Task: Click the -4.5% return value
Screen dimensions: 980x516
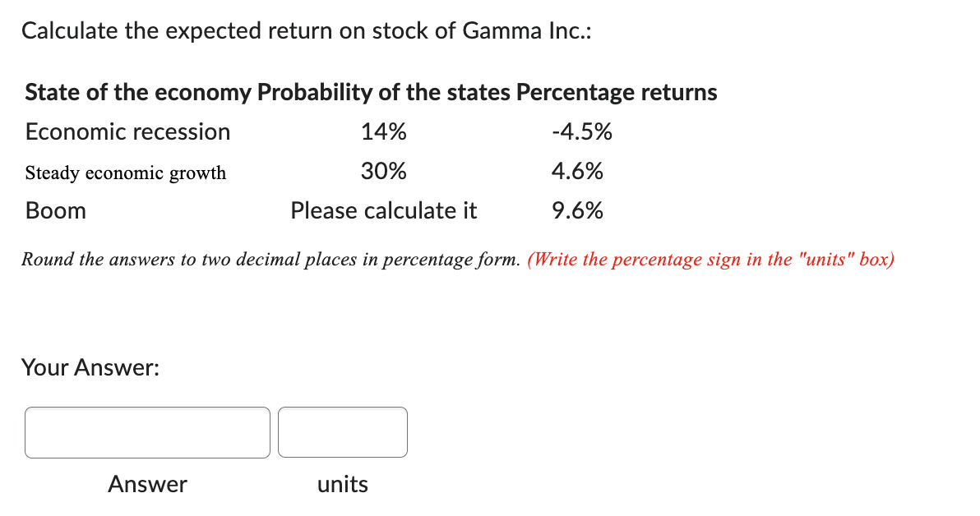Action: (x=583, y=131)
